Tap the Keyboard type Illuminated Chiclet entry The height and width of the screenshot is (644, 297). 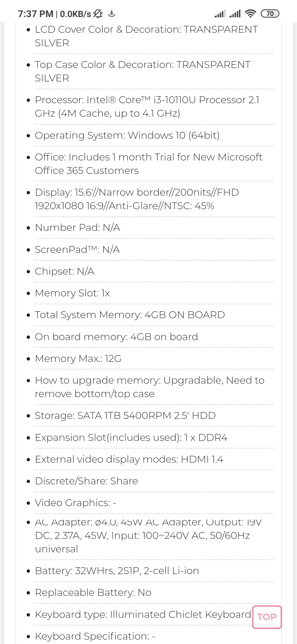pyautogui.click(x=143, y=614)
